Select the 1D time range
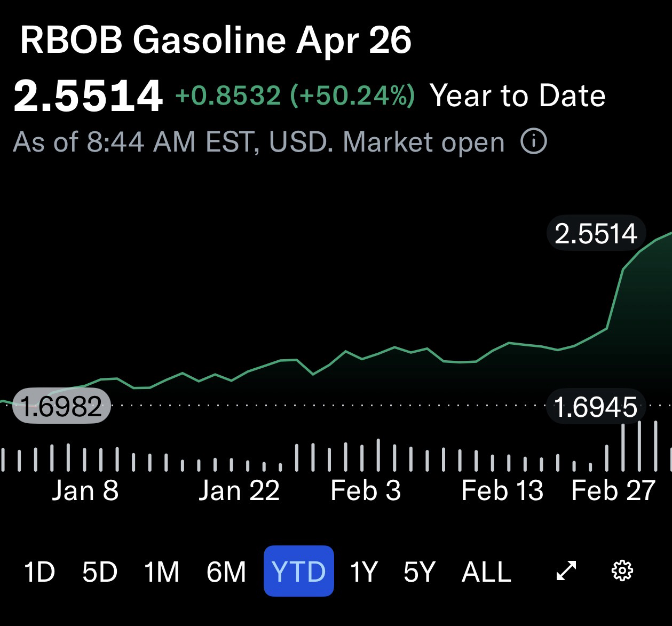This screenshot has height=626, width=672. 39,572
